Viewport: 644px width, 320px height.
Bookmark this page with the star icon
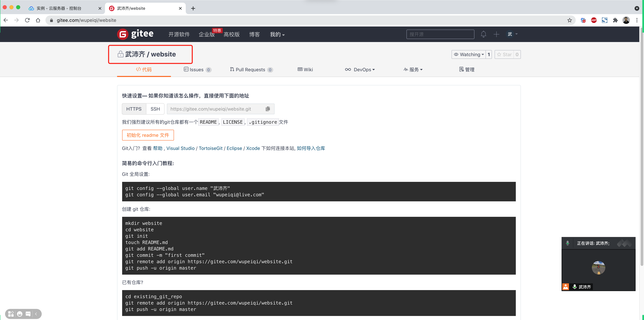569,20
